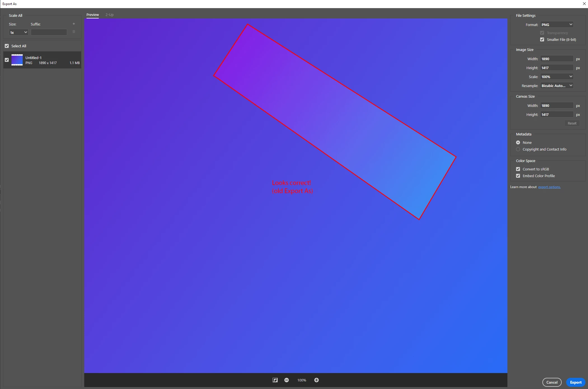588x389 pixels.
Task: Click the zoom out minus icon
Action: (x=287, y=380)
